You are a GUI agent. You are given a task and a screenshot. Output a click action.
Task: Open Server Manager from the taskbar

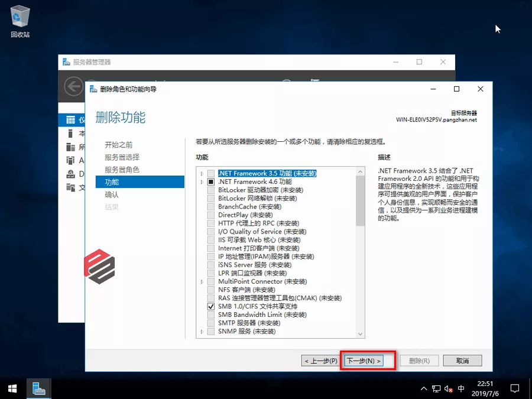coord(39,388)
